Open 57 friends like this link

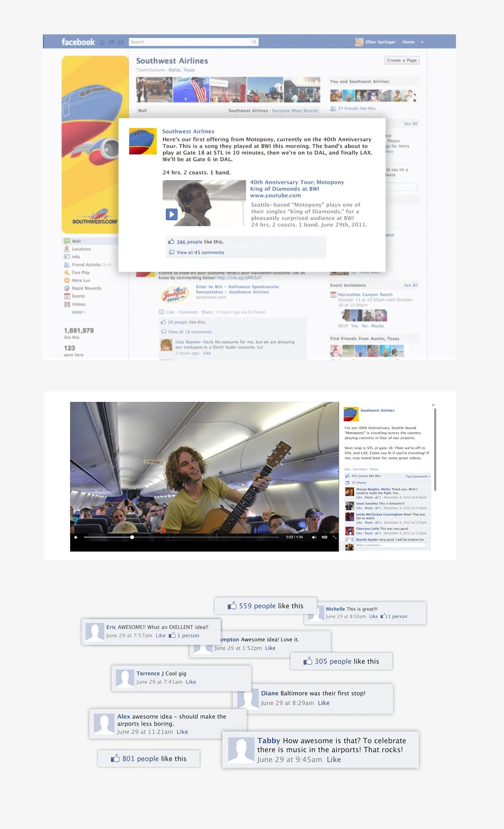click(357, 108)
